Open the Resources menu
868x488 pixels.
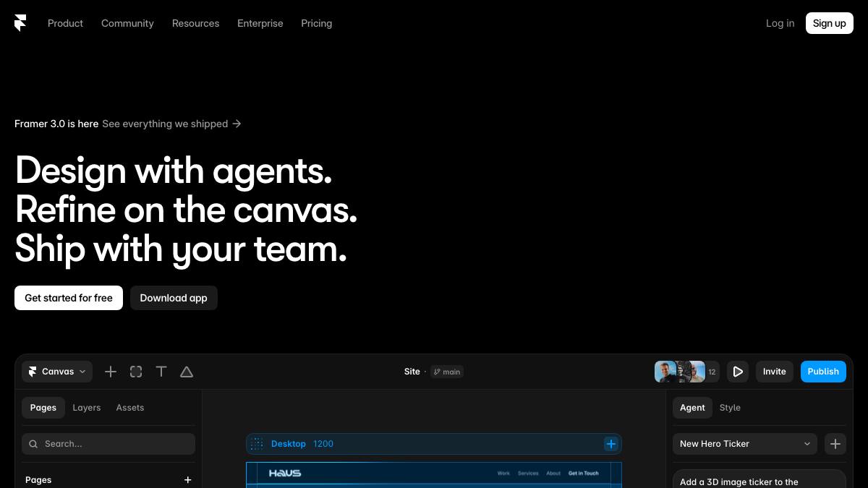pos(195,23)
